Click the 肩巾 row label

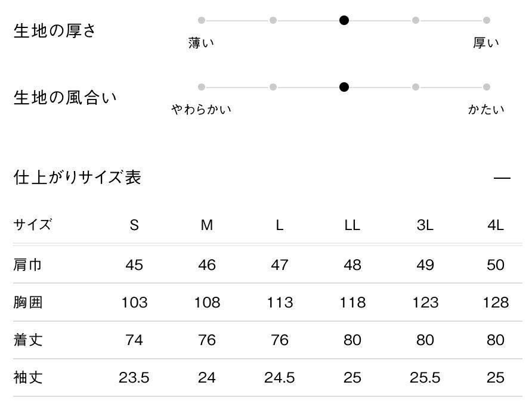click(x=27, y=265)
